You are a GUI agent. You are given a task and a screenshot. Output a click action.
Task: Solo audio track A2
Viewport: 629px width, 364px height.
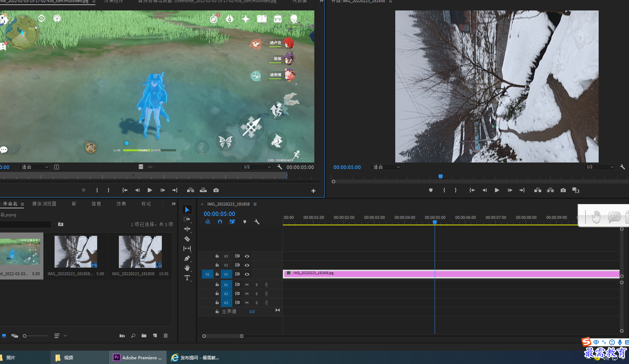coord(257,294)
